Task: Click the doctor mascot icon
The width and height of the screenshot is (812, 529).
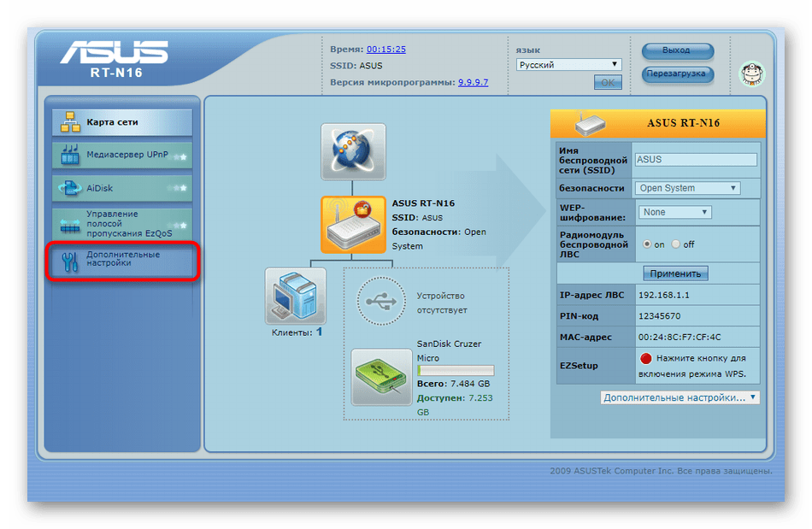Action: point(751,73)
